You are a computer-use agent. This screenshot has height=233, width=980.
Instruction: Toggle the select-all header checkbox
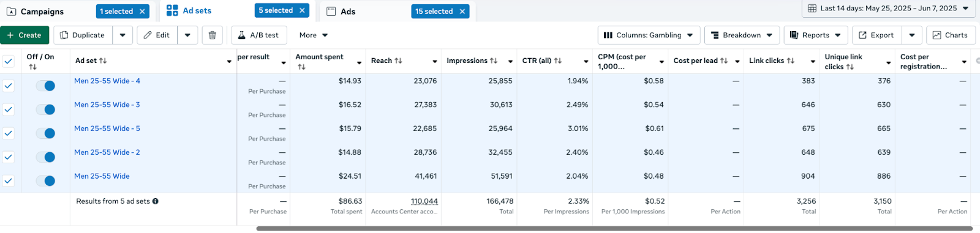(9, 61)
